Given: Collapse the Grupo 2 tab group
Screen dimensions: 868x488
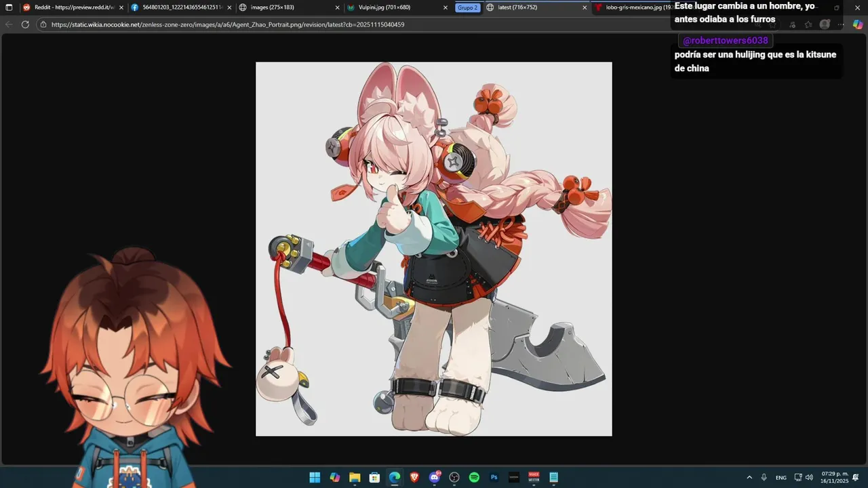Looking at the screenshot, I should coord(467,7).
